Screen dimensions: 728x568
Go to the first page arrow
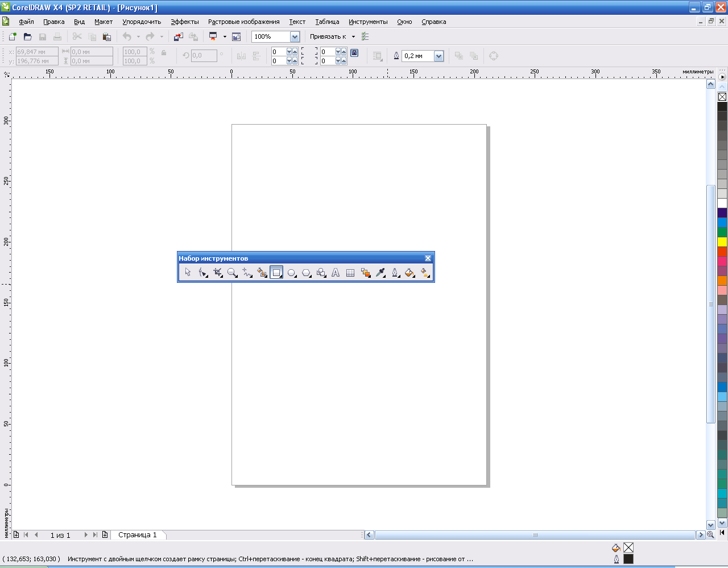26,535
